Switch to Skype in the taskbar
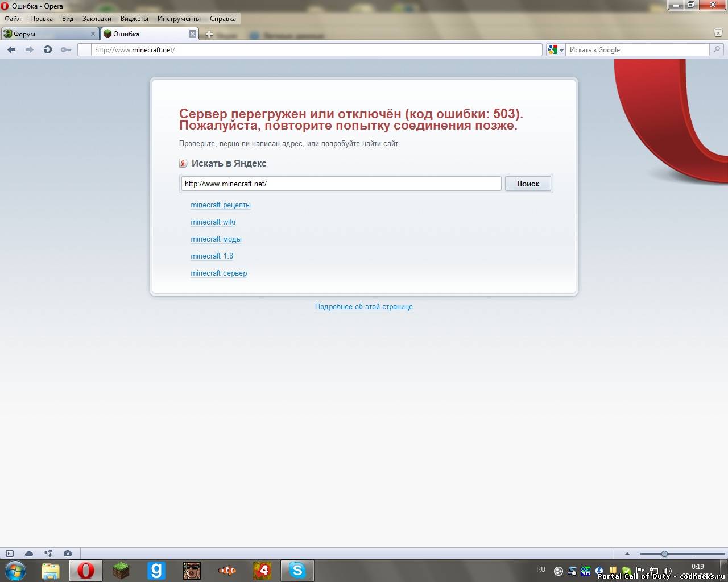Screen dimensions: 728x582 click(297, 570)
